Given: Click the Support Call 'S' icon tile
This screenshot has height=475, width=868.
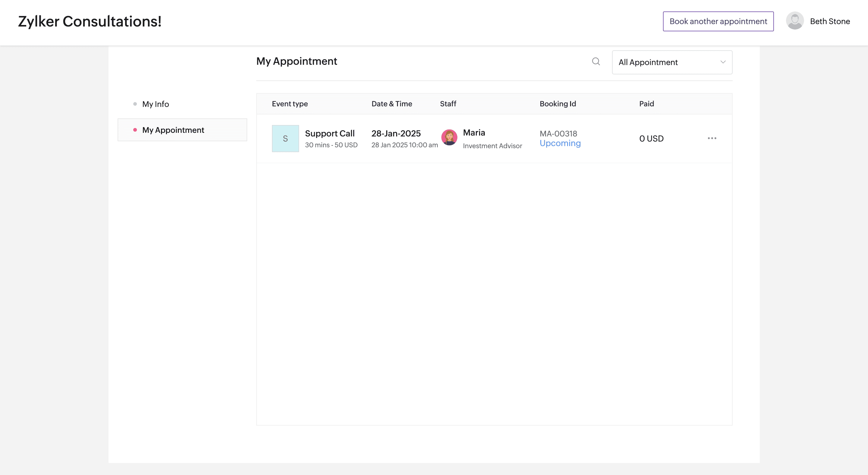Looking at the screenshot, I should pyautogui.click(x=285, y=138).
